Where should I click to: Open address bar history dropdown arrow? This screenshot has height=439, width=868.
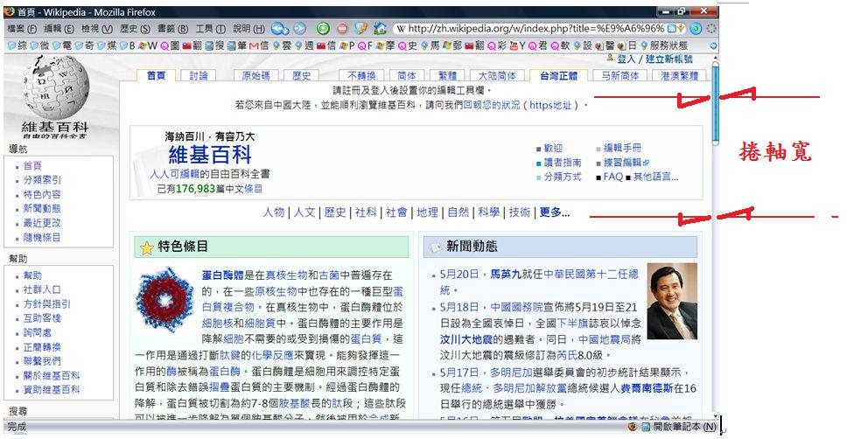point(682,28)
